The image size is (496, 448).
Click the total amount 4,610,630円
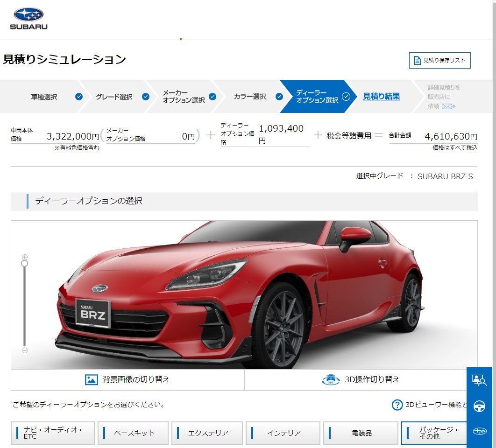tap(451, 136)
